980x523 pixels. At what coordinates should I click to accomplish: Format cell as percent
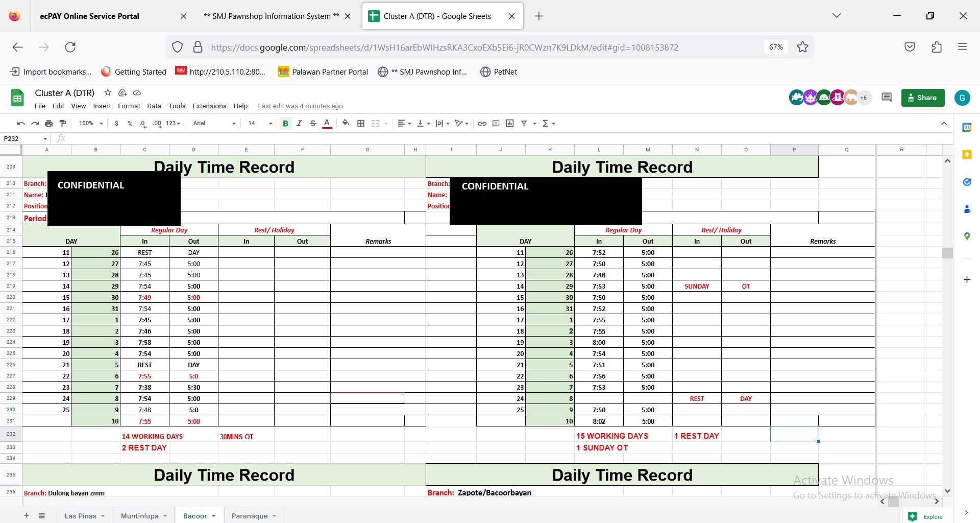(x=130, y=123)
